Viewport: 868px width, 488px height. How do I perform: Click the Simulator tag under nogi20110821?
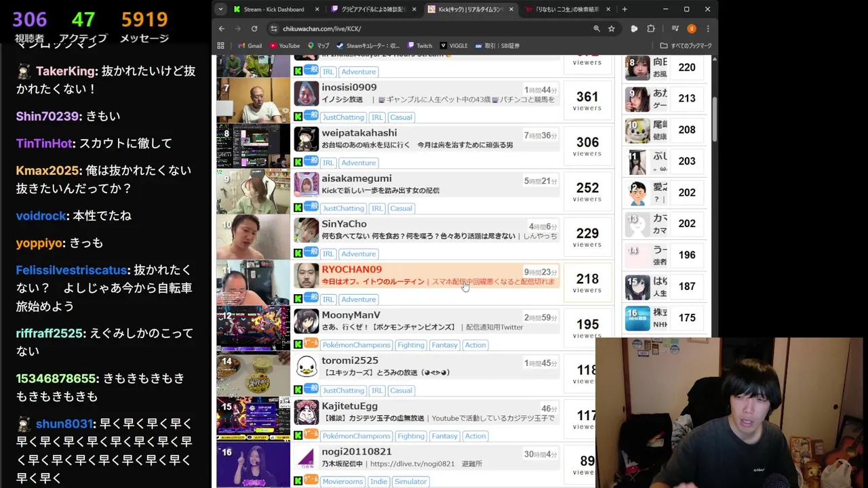tap(410, 481)
